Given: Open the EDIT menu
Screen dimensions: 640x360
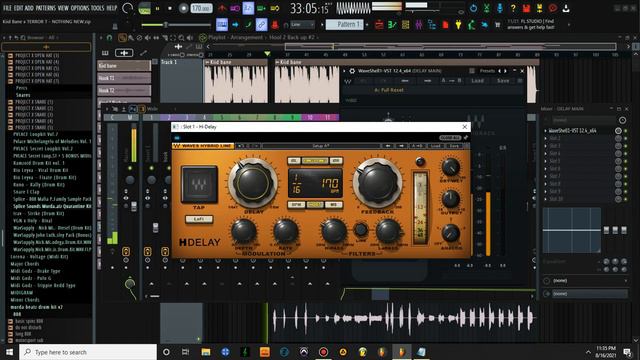Looking at the screenshot, I should point(18,8).
